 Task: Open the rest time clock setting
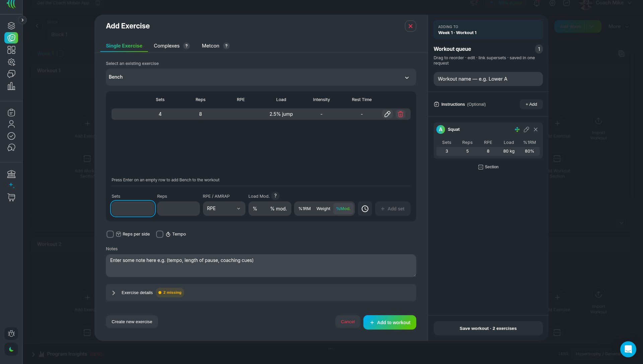(x=365, y=209)
